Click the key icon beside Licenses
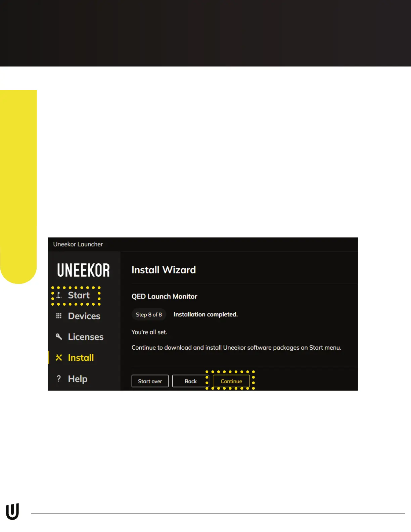Viewport: 411px width, 532px height. click(x=59, y=337)
